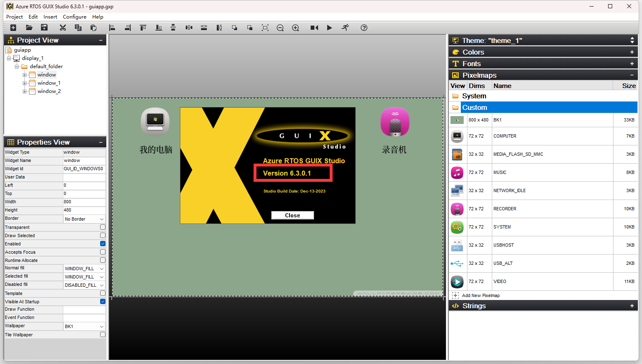Expand the Strings panel
This screenshot has height=364, width=642.
(x=632, y=306)
